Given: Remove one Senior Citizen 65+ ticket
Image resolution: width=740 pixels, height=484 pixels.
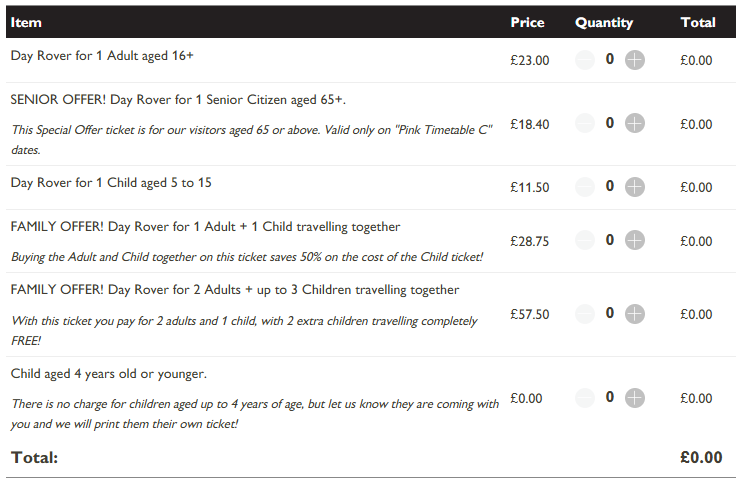Looking at the screenshot, I should (585, 123).
